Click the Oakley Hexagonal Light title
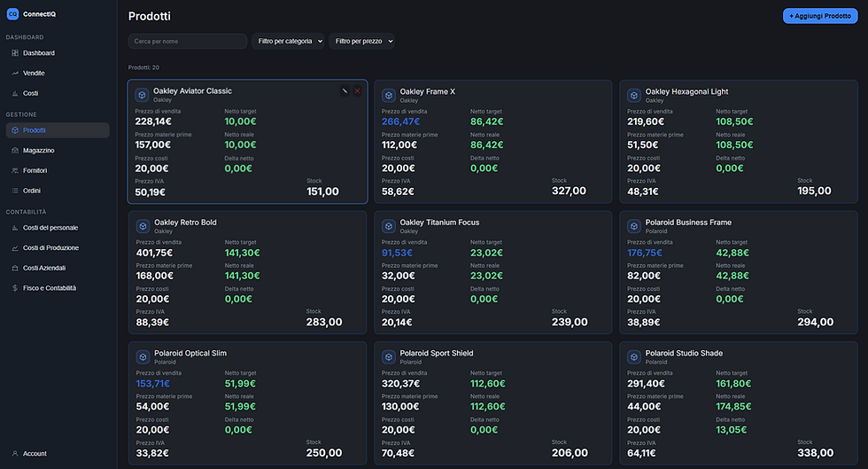 pyautogui.click(x=686, y=91)
